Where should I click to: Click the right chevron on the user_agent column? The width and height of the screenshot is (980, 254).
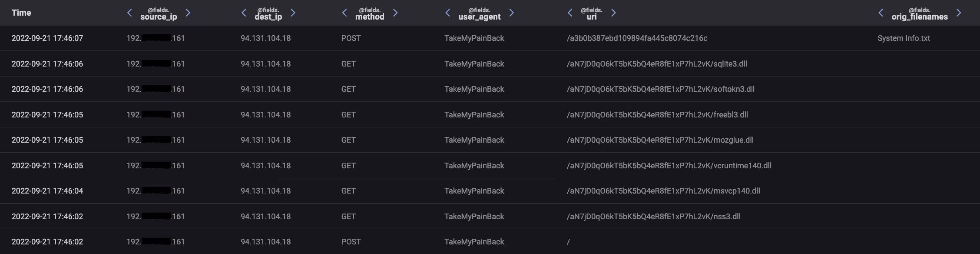click(511, 13)
